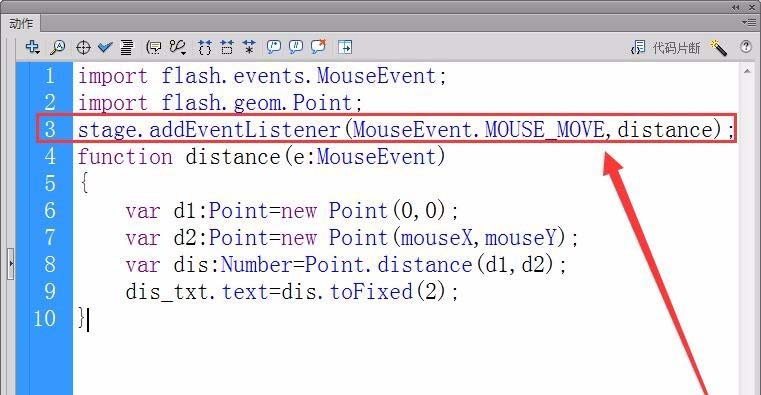The height and width of the screenshot is (395, 761).
Task: Apply block comment with the /* bubble icon
Action: [x=274, y=47]
